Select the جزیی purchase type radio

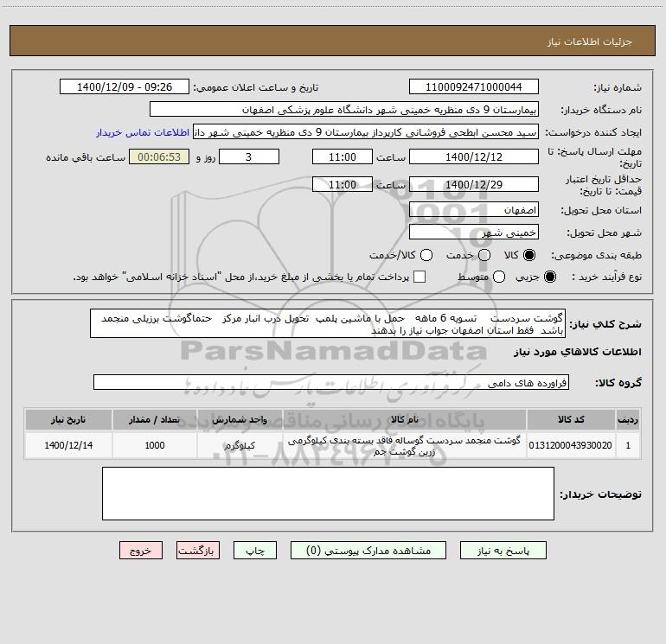pos(549,277)
